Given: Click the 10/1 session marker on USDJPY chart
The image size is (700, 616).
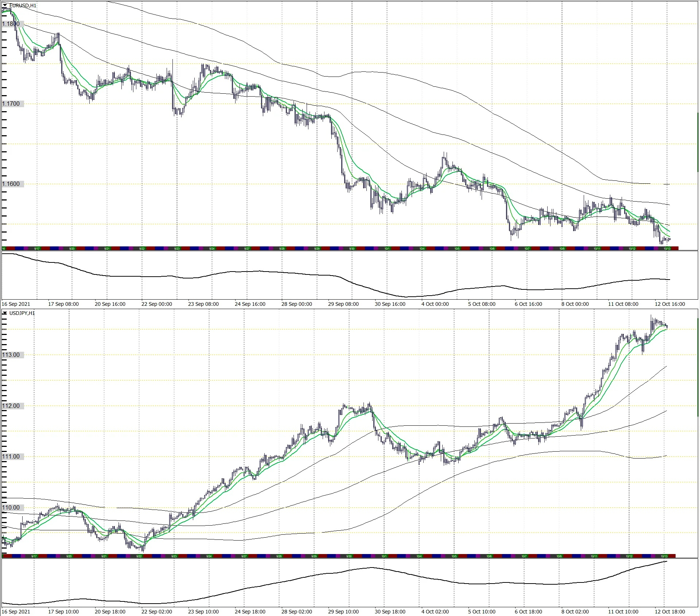Looking at the screenshot, I should pos(384,556).
